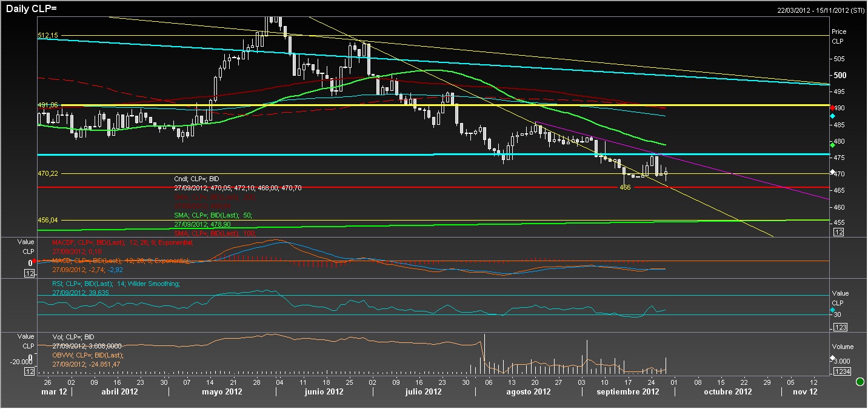Click the Daily CLP= chart title
Image resolution: width=868 pixels, height=409 pixels.
click(x=32, y=8)
